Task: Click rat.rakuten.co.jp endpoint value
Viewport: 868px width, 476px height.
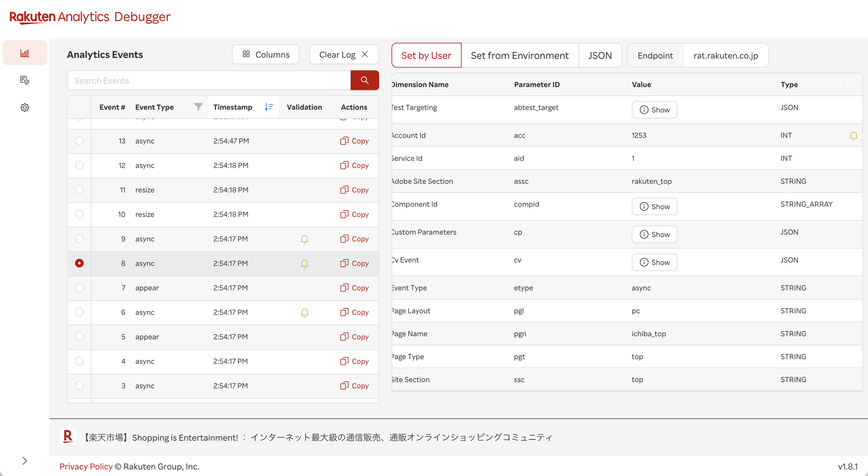Action: [726, 55]
